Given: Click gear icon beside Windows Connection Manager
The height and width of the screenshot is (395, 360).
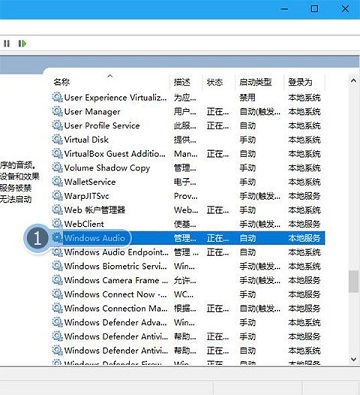Looking at the screenshot, I should coord(57,308).
